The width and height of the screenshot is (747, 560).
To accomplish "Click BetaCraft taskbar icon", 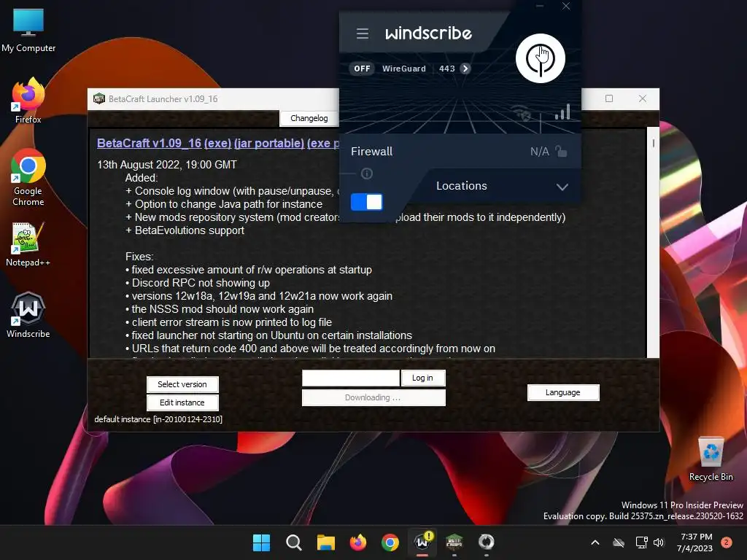I will [x=454, y=542].
